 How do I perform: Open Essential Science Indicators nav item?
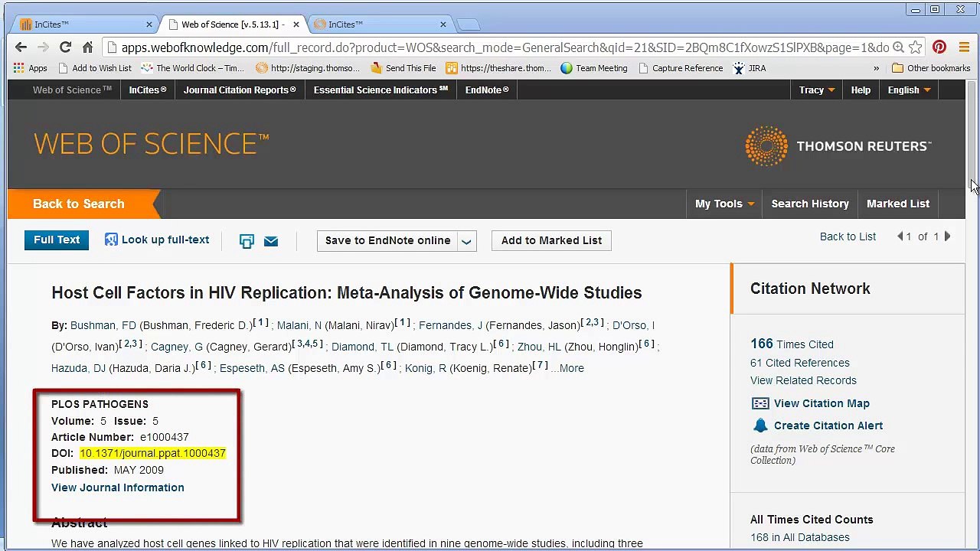381,90
